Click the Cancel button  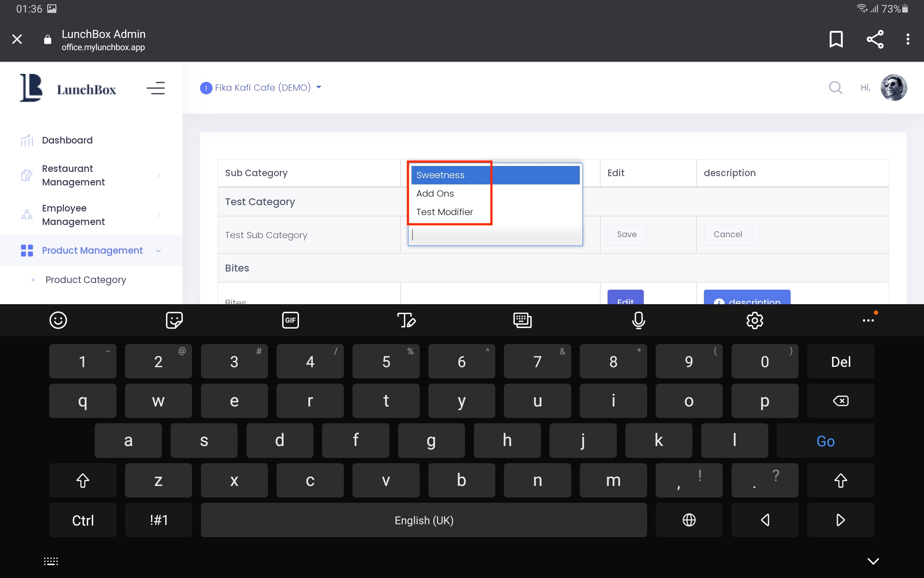click(x=728, y=234)
